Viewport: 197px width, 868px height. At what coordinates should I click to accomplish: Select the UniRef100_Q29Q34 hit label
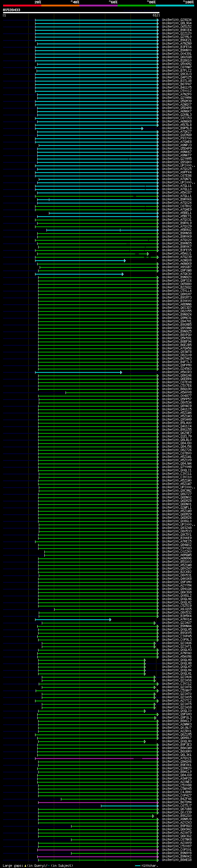[176, 20]
